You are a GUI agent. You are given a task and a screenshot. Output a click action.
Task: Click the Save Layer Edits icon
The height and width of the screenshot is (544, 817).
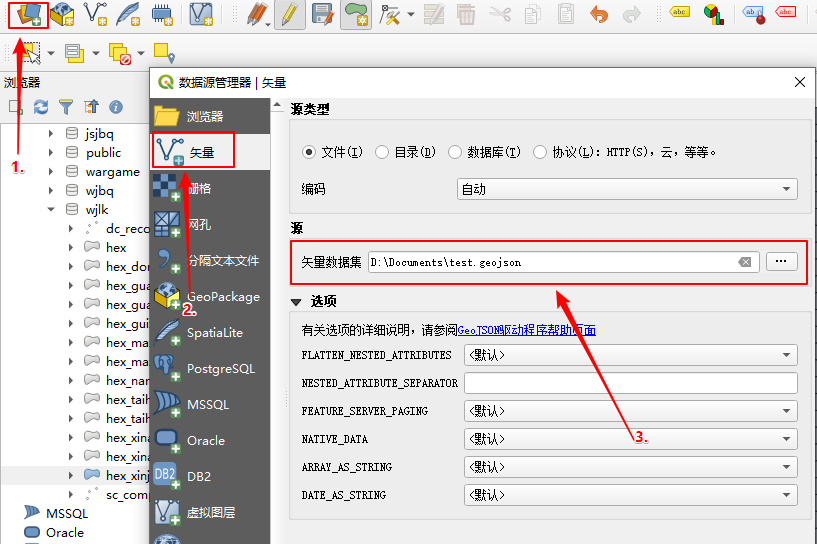pos(322,14)
